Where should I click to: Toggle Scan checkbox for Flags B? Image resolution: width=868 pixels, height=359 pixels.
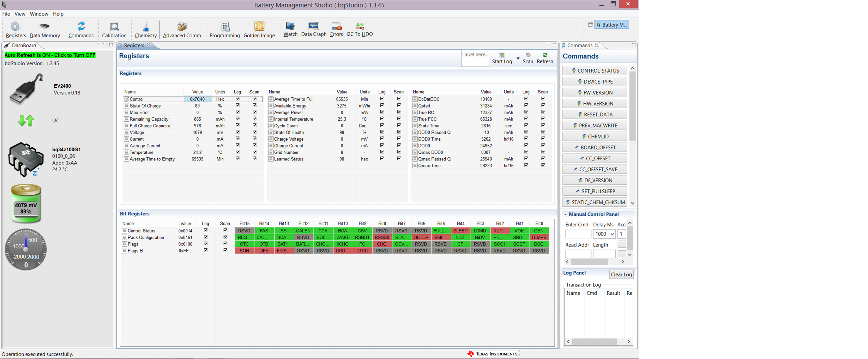coord(225,250)
